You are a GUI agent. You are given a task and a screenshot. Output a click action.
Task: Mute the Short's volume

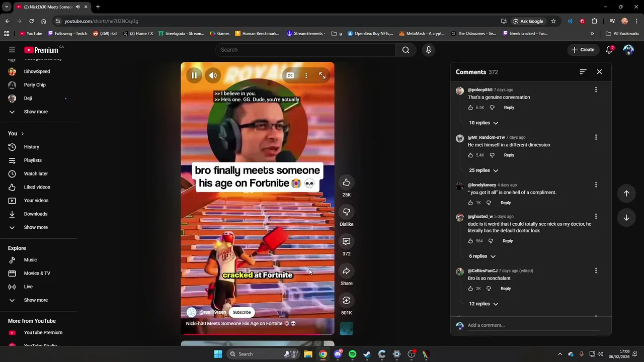(213, 75)
